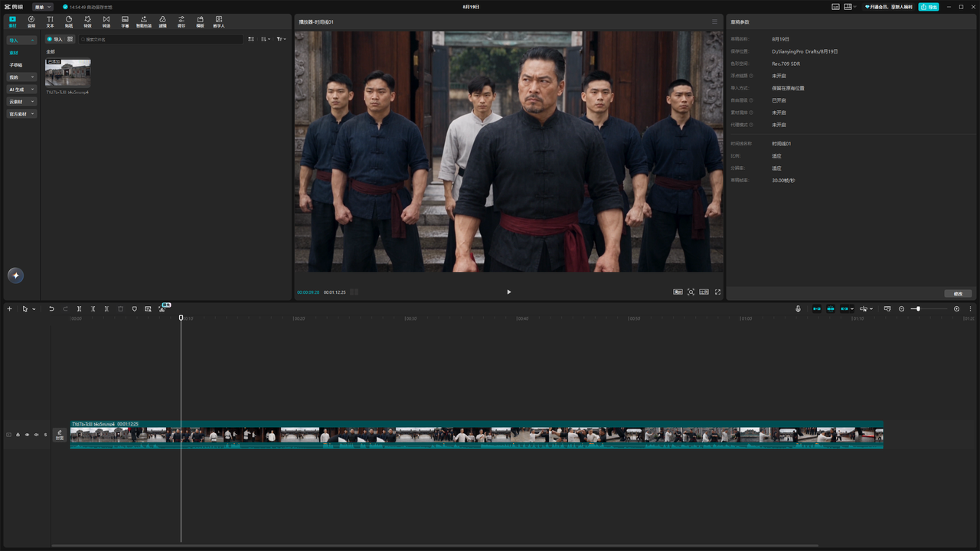980x551 pixels.
Task: Add a timeline track with plus icon
Action: click(x=9, y=308)
